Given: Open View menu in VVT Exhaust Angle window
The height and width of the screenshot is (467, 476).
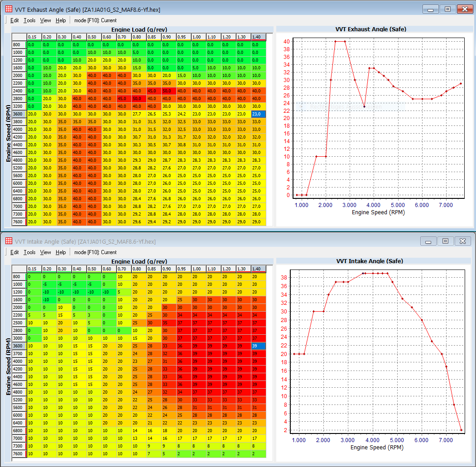Looking at the screenshot, I should [x=45, y=20].
